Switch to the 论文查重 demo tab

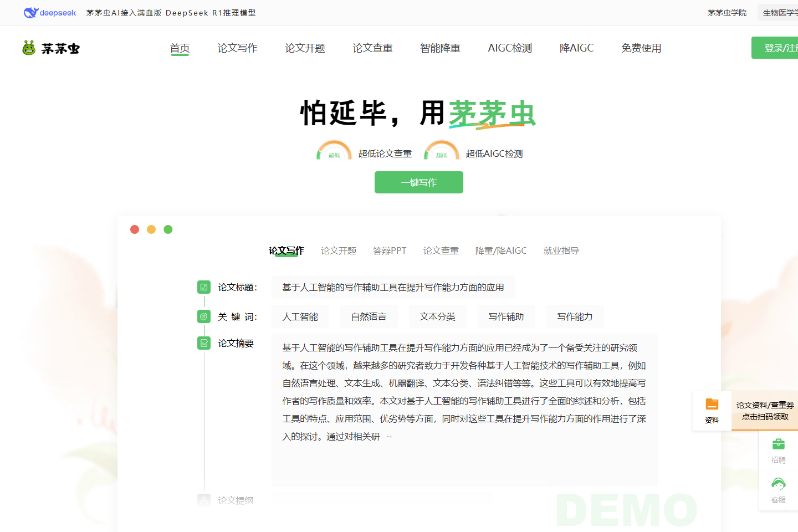441,250
